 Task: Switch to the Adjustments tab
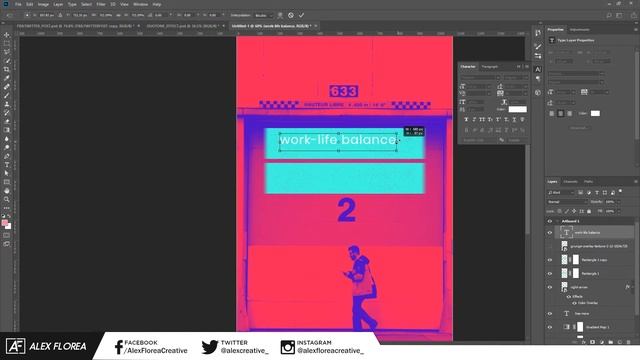(x=580, y=29)
